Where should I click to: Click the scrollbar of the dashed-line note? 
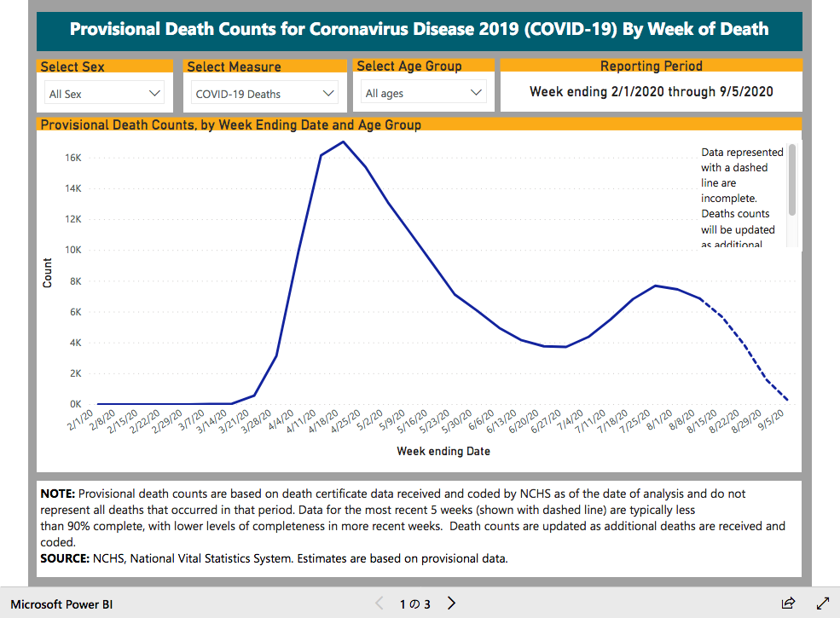coord(791,180)
